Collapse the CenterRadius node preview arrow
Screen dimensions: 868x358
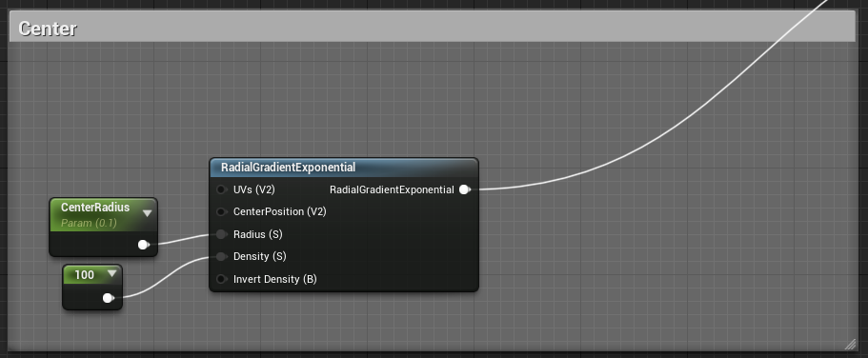pyautogui.click(x=148, y=213)
